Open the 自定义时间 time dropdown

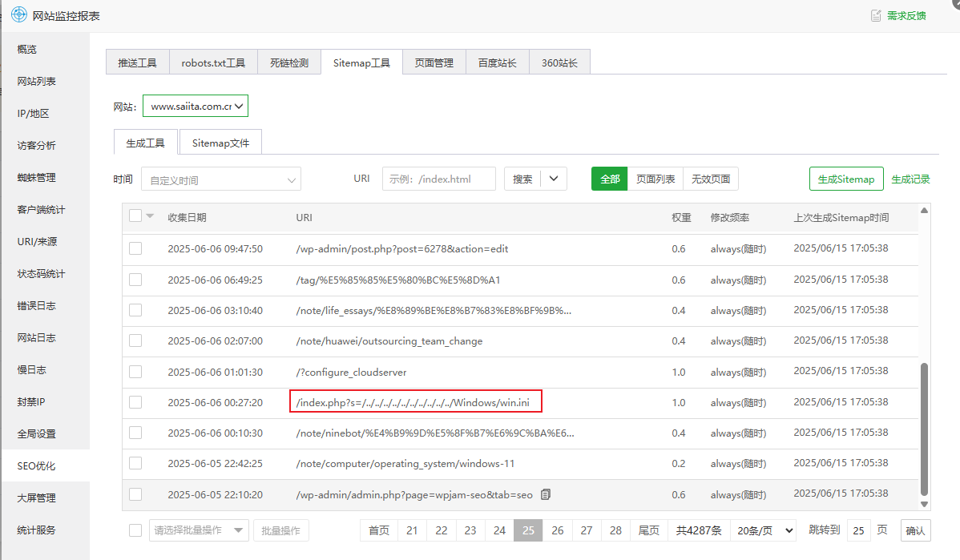(221, 179)
